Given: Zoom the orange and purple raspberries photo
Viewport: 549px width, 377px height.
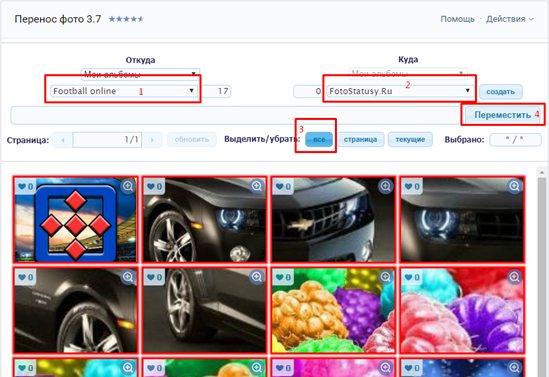Looking at the screenshot, I should [x=385, y=277].
